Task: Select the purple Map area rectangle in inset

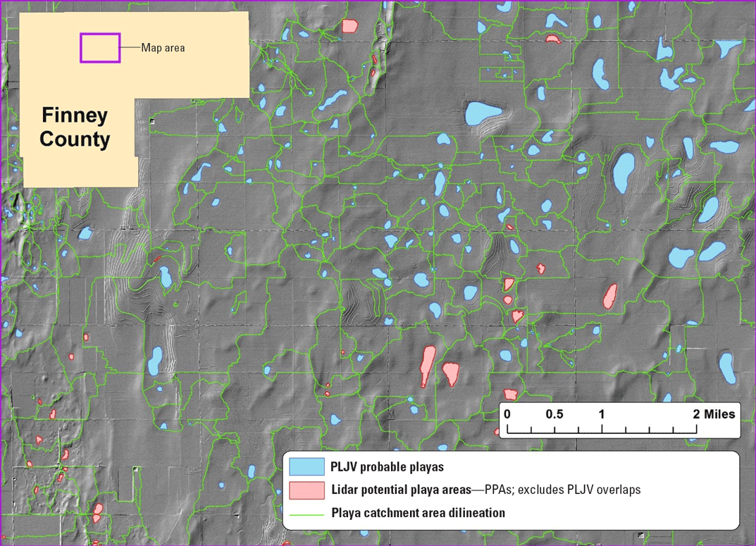Action: [100, 48]
